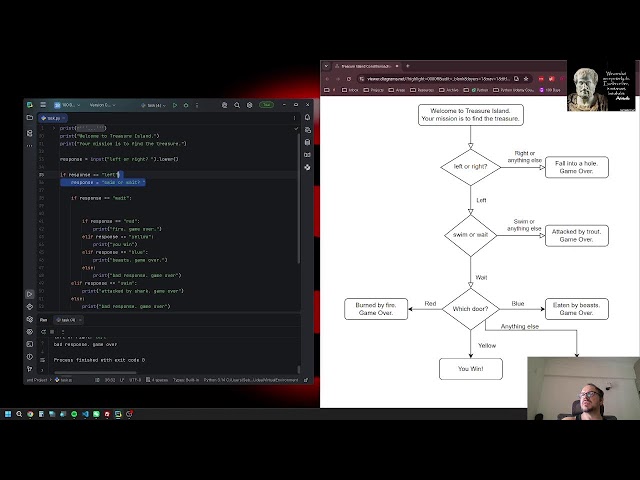Open more run actions in title toolbar
The height and width of the screenshot is (480, 640).
point(197,105)
